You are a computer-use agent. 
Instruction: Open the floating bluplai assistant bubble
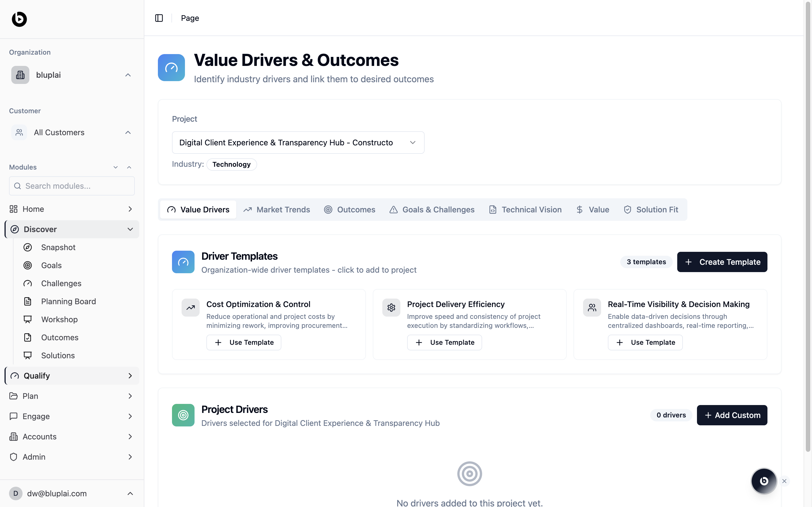(764, 481)
